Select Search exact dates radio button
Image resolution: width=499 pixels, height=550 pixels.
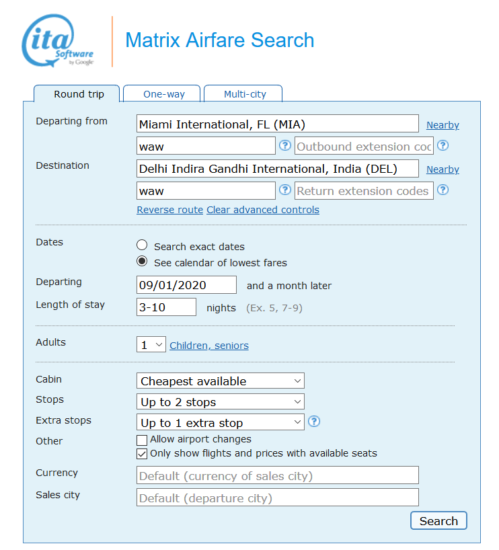[142, 245]
